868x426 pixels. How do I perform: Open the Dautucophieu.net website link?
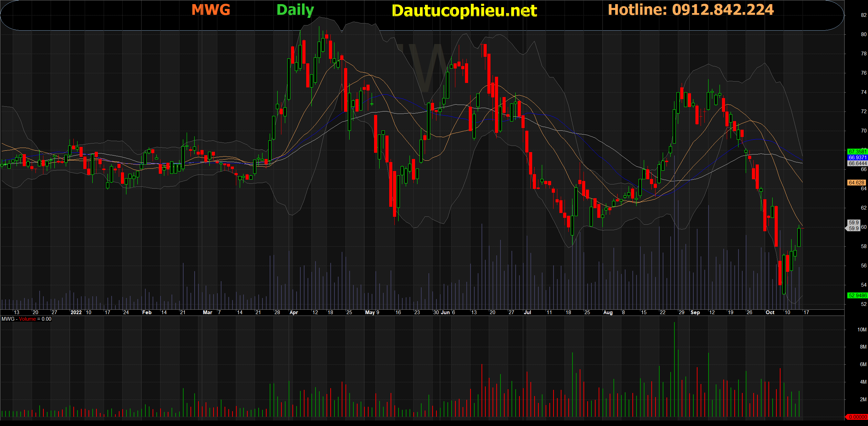pyautogui.click(x=464, y=10)
